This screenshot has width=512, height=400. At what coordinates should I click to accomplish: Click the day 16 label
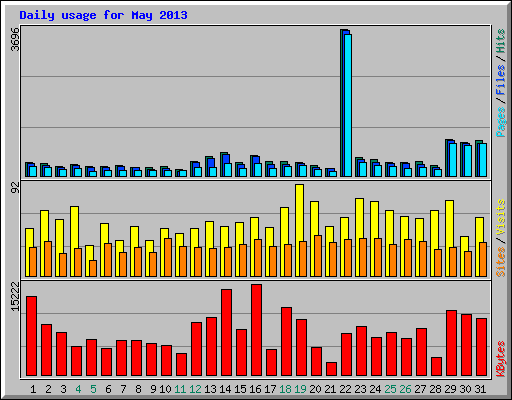[x=255, y=389]
